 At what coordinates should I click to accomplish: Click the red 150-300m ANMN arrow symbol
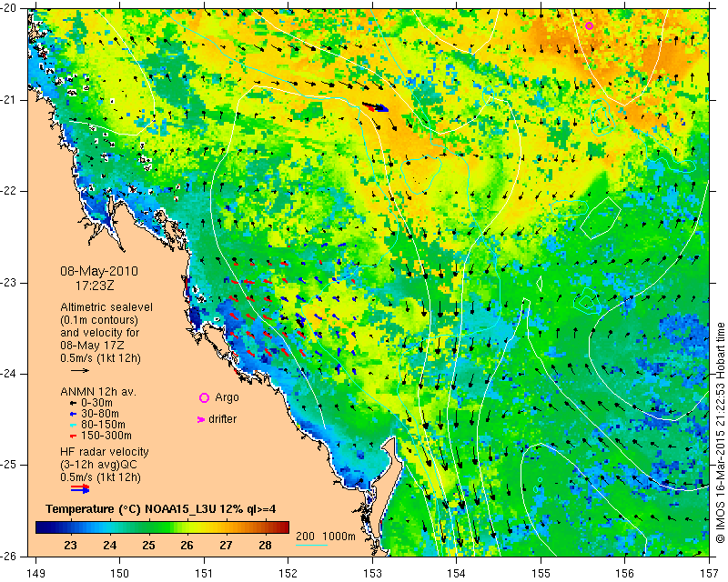coord(73,436)
